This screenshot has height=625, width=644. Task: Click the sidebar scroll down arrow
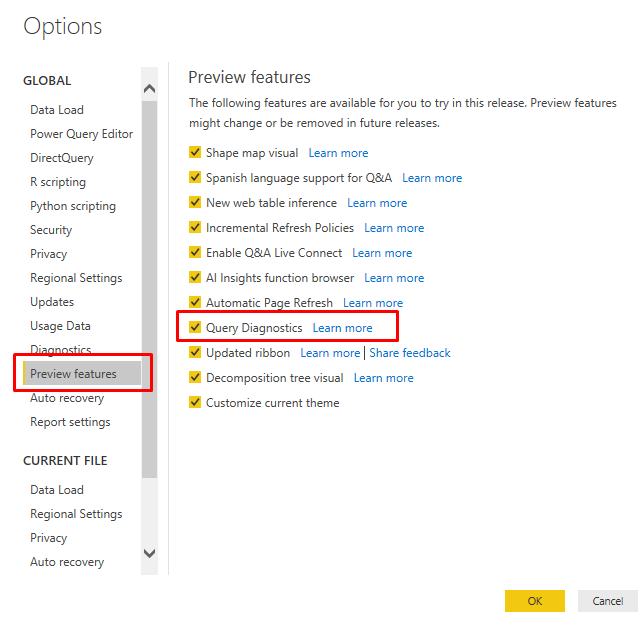(150, 553)
